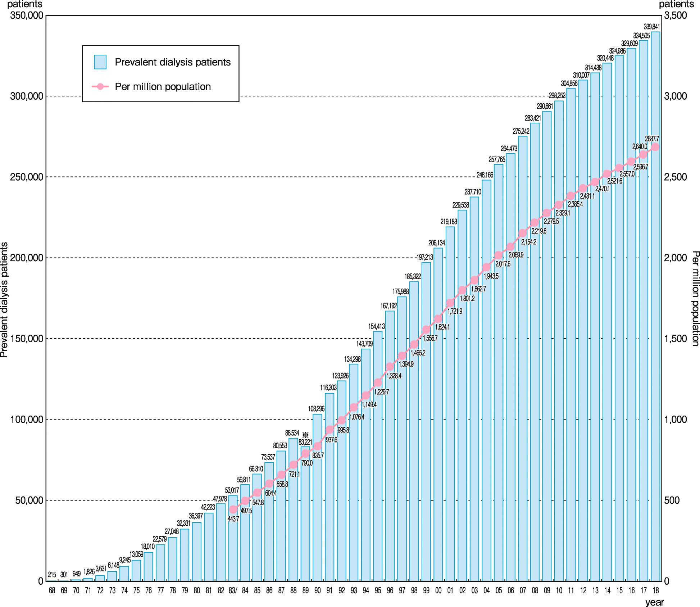Click the line value label 1,229.7
700x607 pixels.
381,392
